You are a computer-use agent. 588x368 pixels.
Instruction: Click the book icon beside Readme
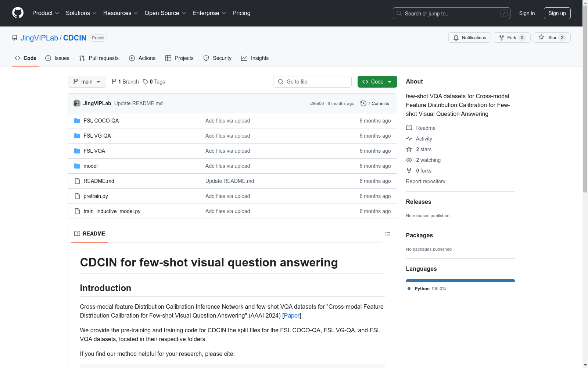coord(409,128)
